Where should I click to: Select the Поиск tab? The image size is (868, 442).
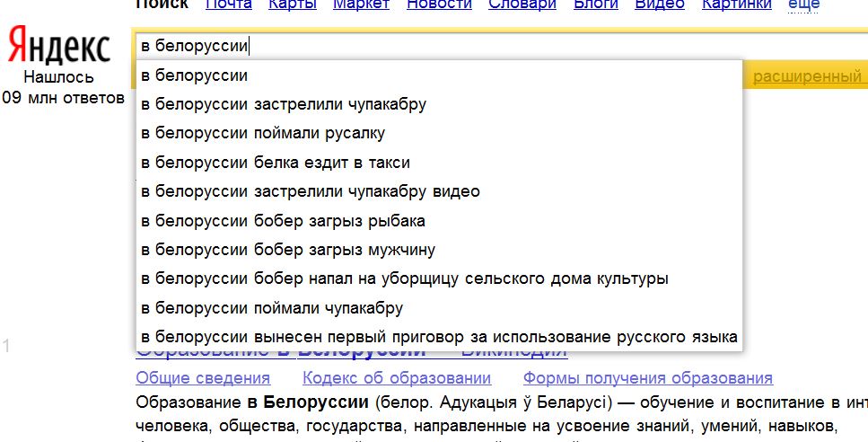click(x=162, y=4)
